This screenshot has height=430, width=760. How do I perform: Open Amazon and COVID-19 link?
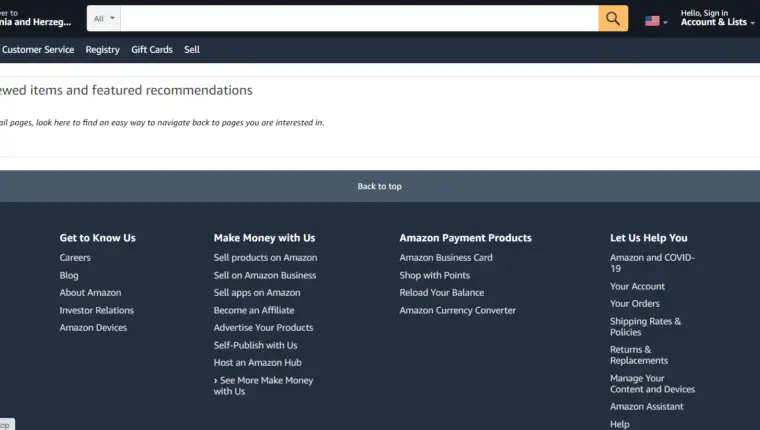652,263
